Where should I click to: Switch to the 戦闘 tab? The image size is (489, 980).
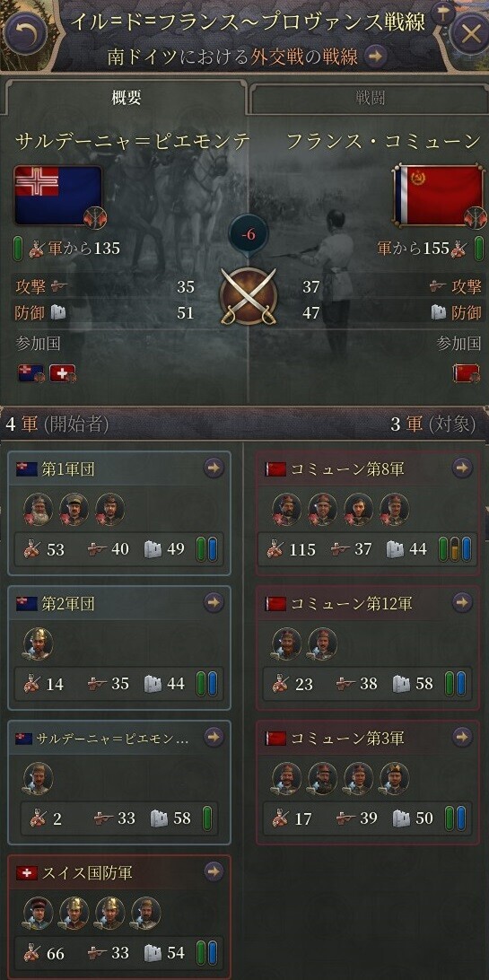370,98
